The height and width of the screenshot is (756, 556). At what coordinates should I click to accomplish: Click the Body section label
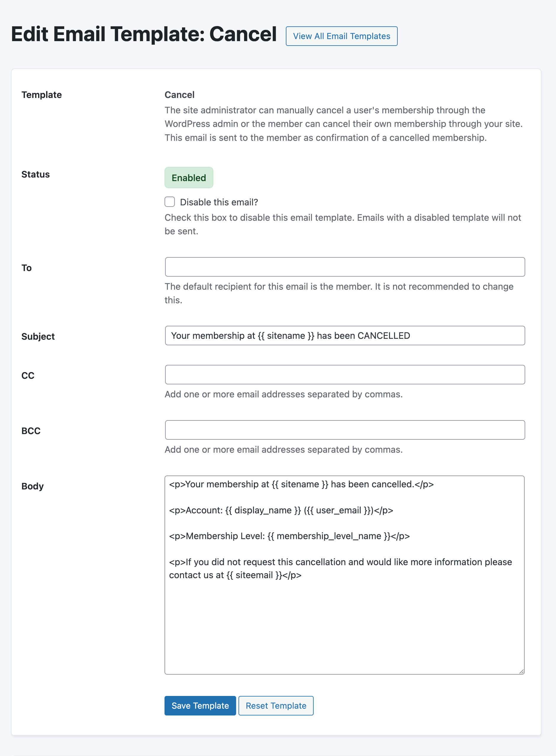[x=32, y=486]
